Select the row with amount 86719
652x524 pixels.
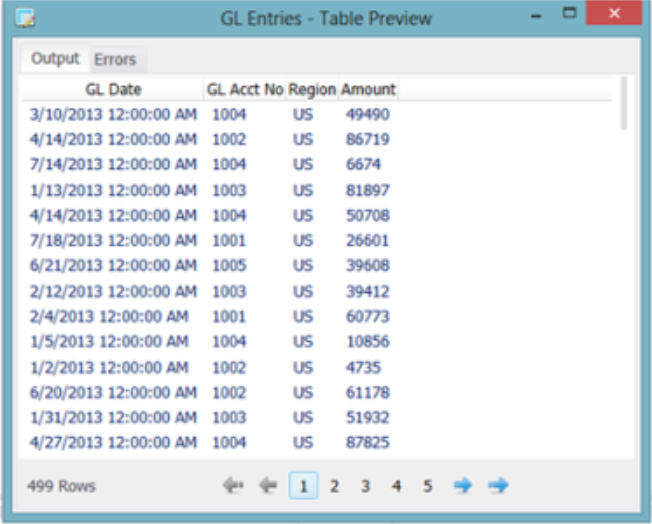(317, 139)
